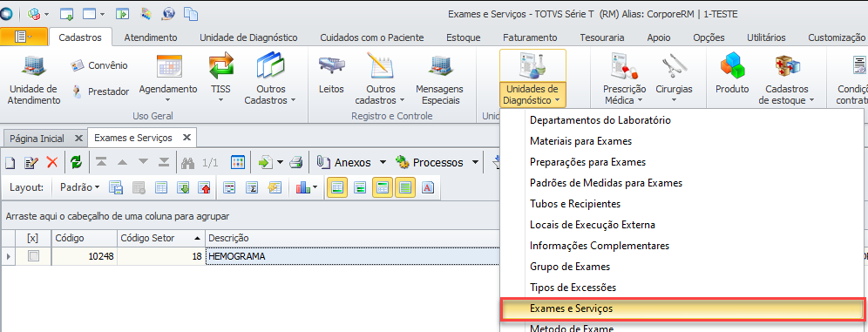The height and width of the screenshot is (332, 868).
Task: Click the export page green arrow icon
Action: click(x=267, y=163)
